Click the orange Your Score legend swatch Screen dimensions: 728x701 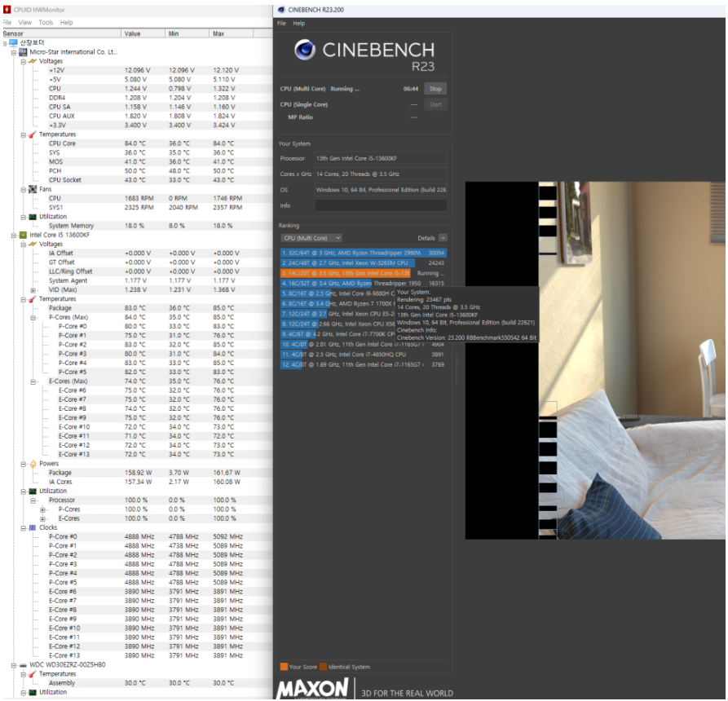284,667
